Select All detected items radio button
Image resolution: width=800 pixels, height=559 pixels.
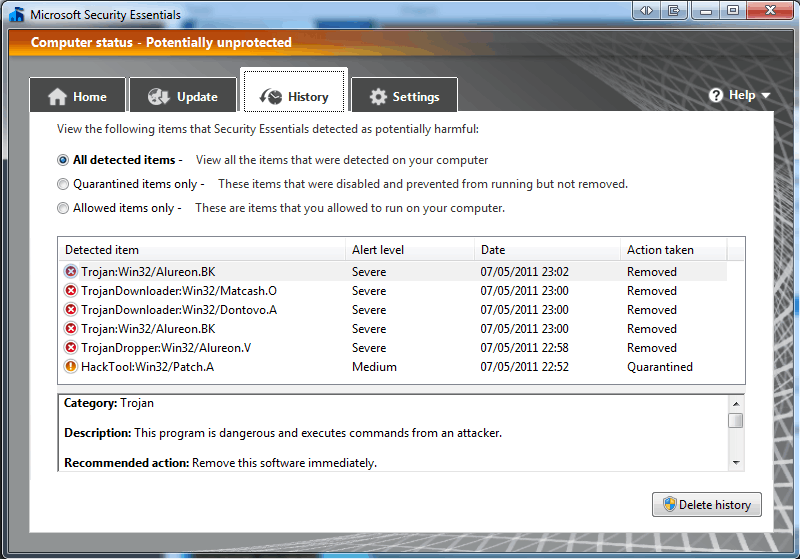(63, 160)
